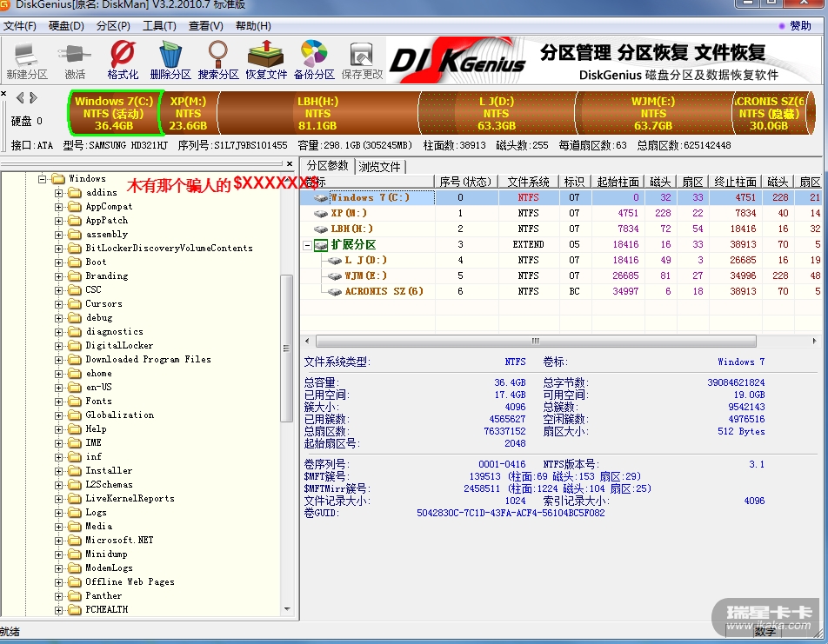Click the XP(M:) partition bar segment
Screen dimensions: 828x644
coord(188,113)
